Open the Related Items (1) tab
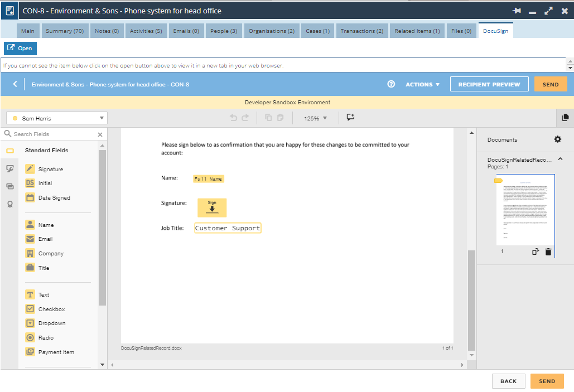The height and width of the screenshot is (392, 574). click(x=417, y=31)
